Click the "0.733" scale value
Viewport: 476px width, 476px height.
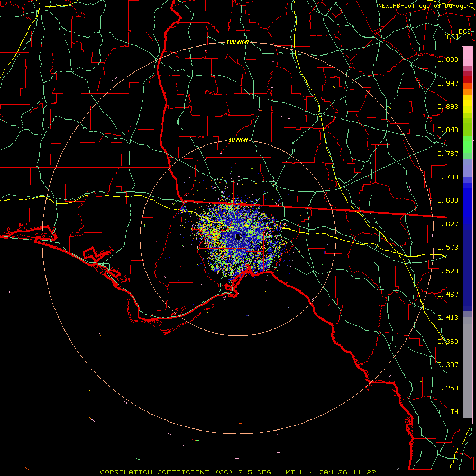coord(448,177)
